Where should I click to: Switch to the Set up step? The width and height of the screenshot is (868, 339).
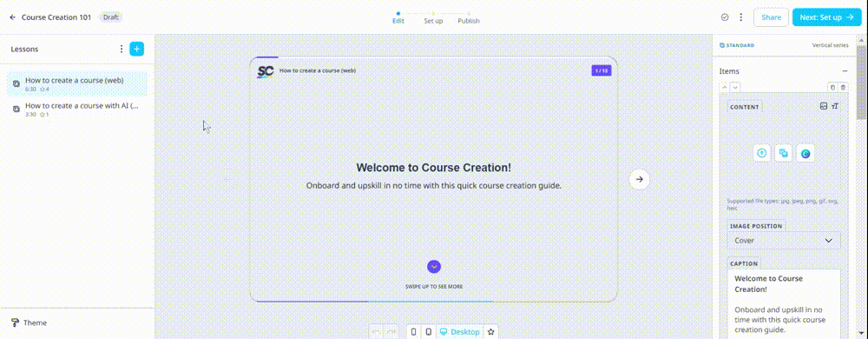(433, 17)
